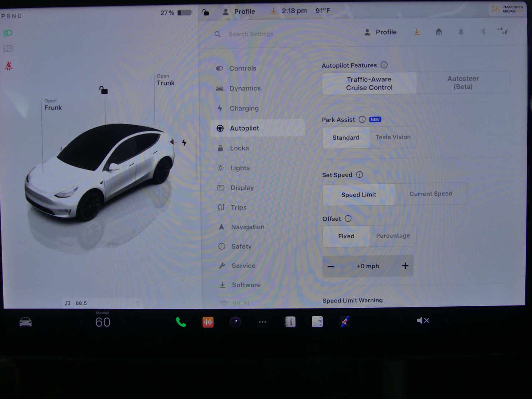532x399 pixels.
Task: Tap the LTE signal strength icon
Action: (x=503, y=31)
